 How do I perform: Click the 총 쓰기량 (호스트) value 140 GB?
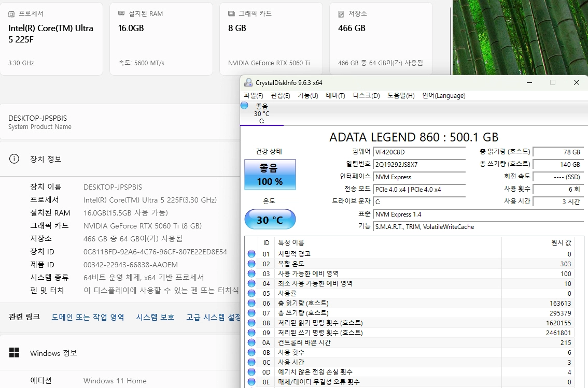[558, 164]
